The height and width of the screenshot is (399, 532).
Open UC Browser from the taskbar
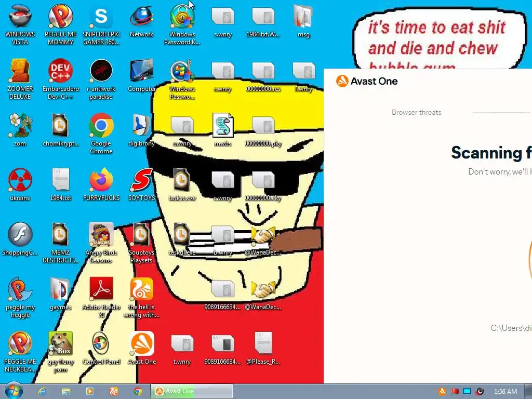click(x=114, y=391)
